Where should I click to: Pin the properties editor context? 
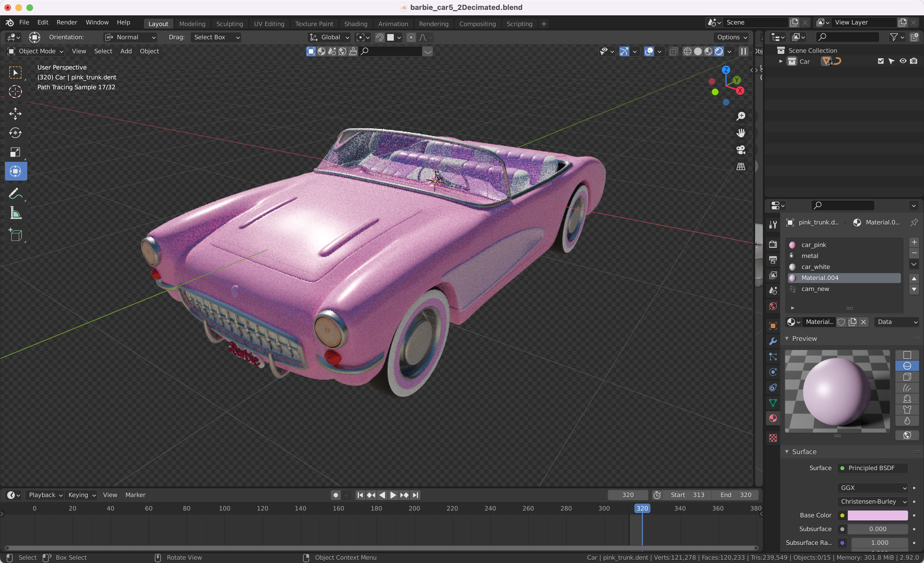[x=914, y=223]
